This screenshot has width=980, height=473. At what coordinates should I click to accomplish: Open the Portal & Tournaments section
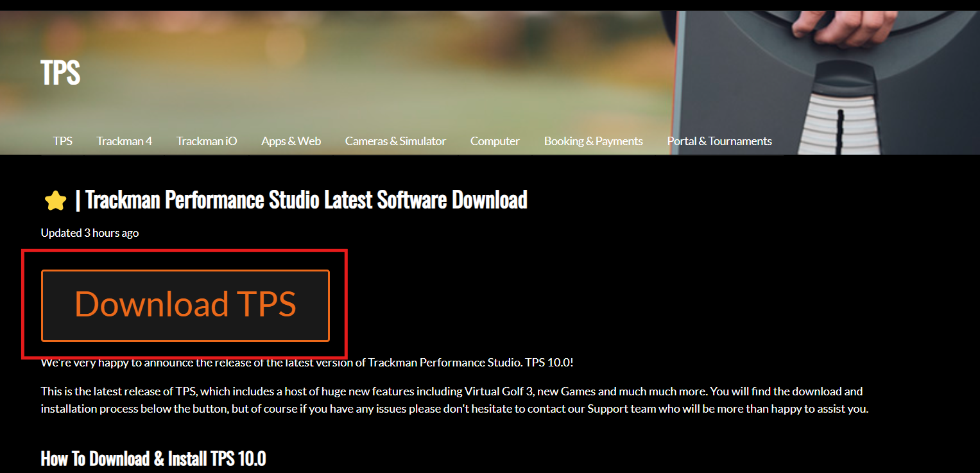[x=719, y=141]
